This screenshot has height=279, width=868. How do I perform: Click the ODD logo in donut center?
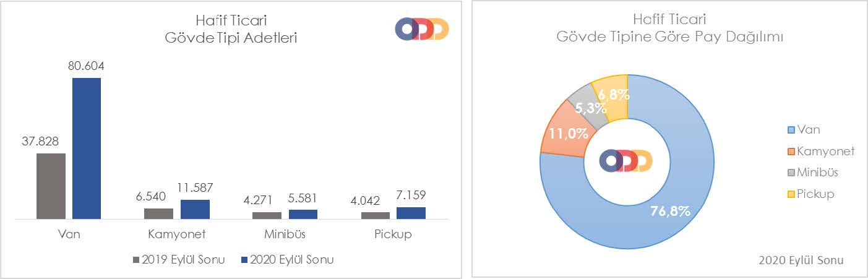[x=626, y=160]
